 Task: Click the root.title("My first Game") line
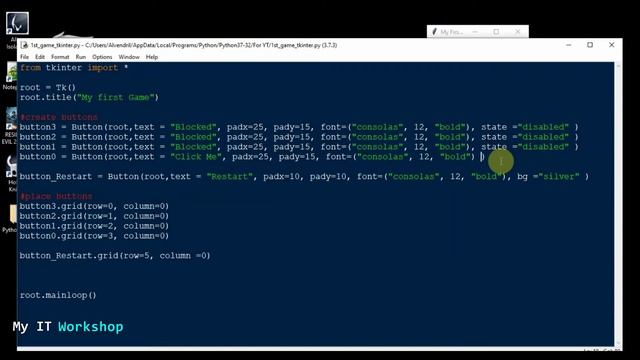click(89, 98)
